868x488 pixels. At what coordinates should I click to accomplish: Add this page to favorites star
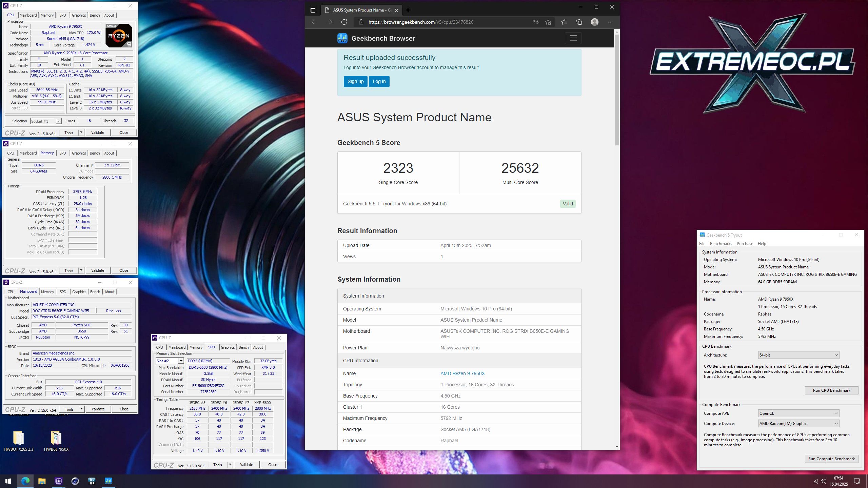click(x=548, y=22)
